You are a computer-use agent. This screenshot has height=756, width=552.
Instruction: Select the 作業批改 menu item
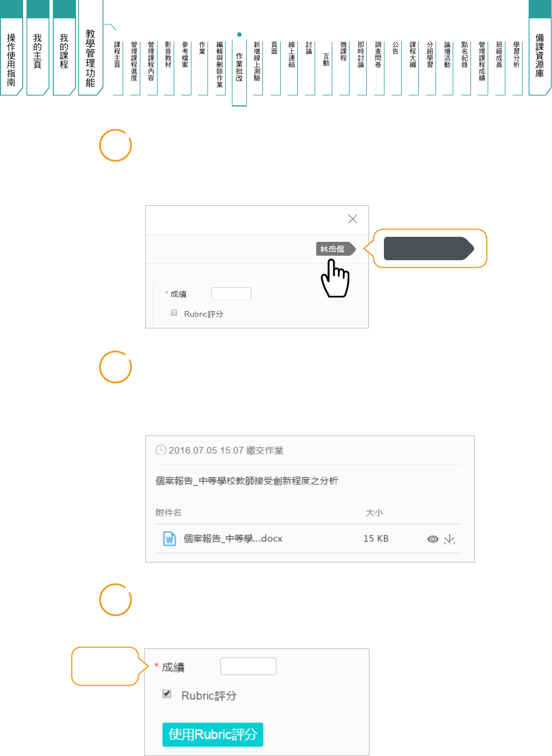tap(239, 67)
